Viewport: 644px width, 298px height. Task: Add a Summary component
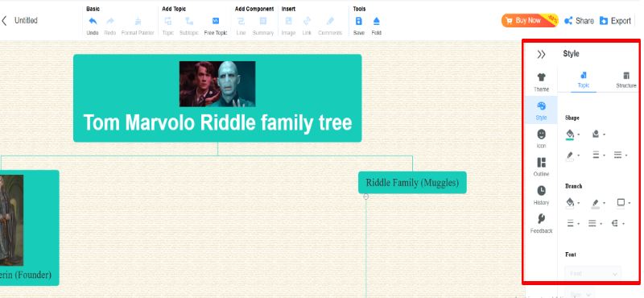pyautogui.click(x=263, y=26)
